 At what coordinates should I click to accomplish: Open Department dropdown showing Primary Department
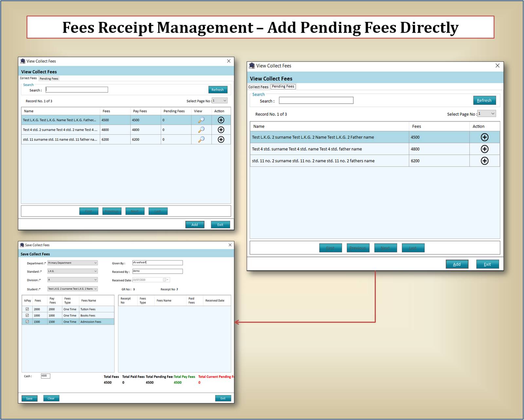click(72, 263)
